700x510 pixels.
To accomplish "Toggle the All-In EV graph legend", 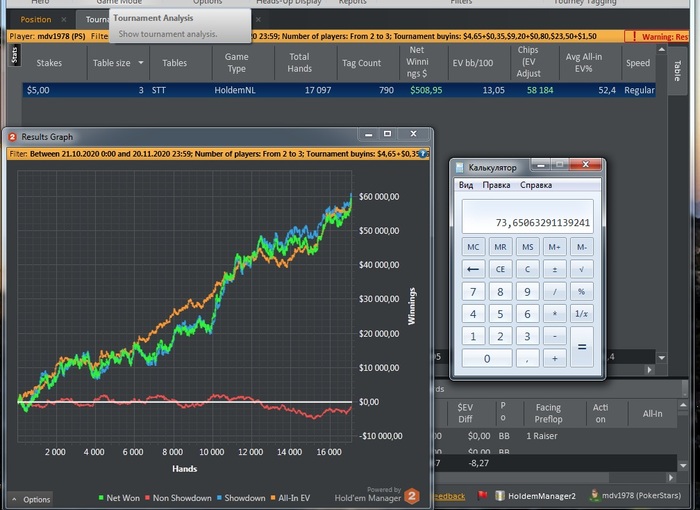I will pyautogui.click(x=290, y=498).
